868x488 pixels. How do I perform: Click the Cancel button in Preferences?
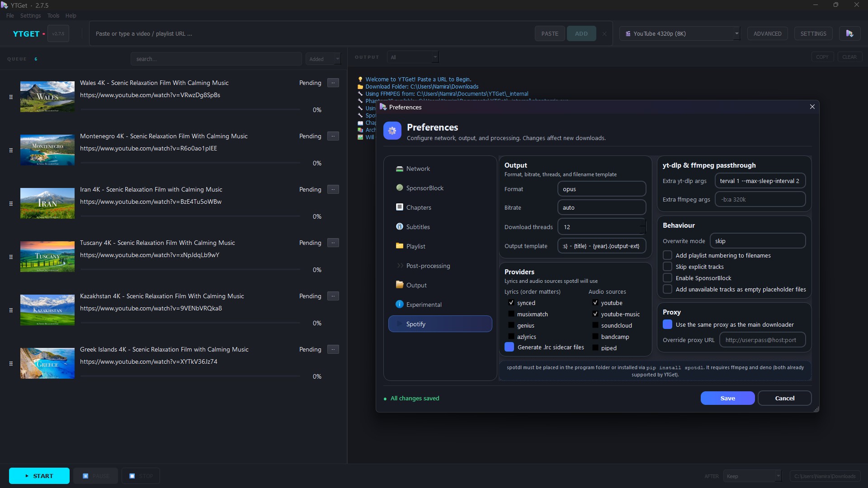[784, 398]
